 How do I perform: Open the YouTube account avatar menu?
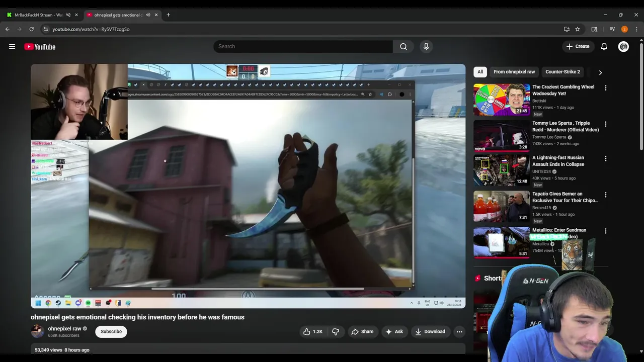[623, 46]
